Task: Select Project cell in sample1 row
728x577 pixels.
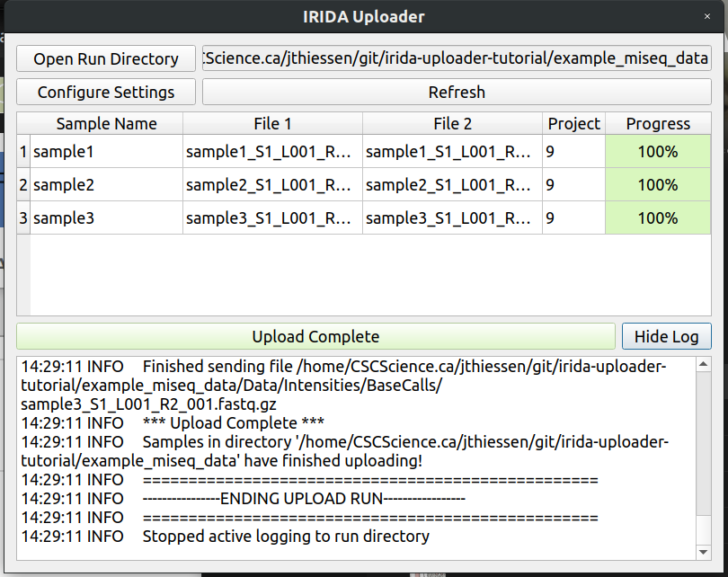Action: (573, 151)
